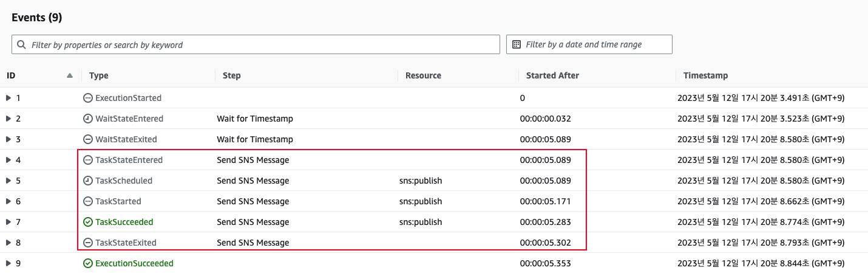Screen dimensions: 868x273
Task: Select the TaskStateEntered type text
Action: 129,160
